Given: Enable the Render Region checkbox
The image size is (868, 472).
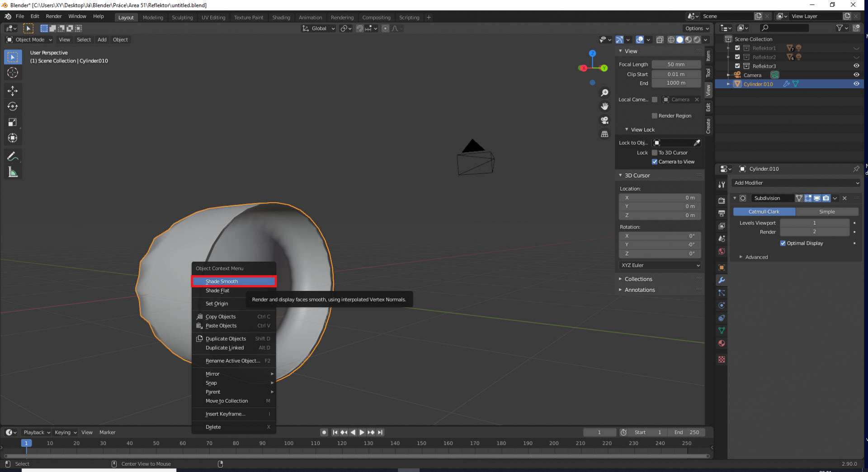Looking at the screenshot, I should pos(654,116).
